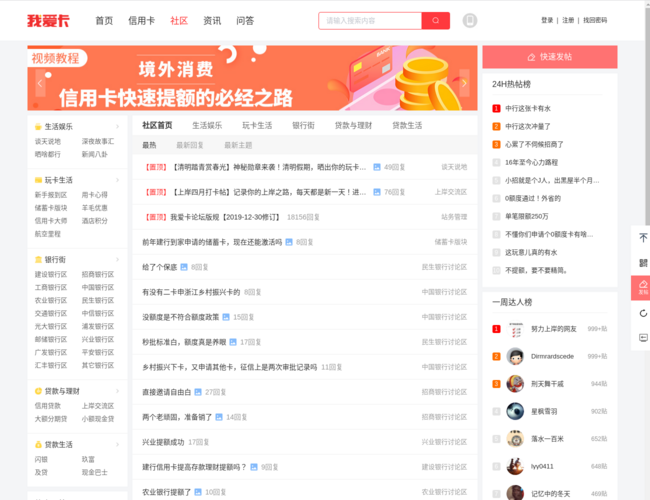The width and height of the screenshot is (650, 500).
Task: Sort posts by 最新回复
Action: pyautogui.click(x=190, y=145)
